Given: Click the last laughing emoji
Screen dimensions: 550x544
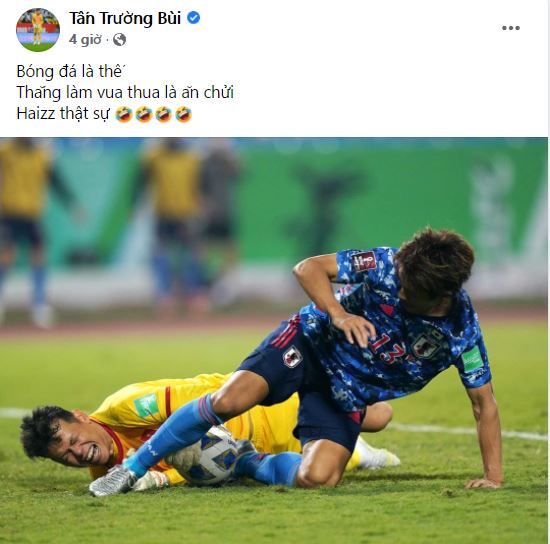Looking at the screenshot, I should [183, 114].
